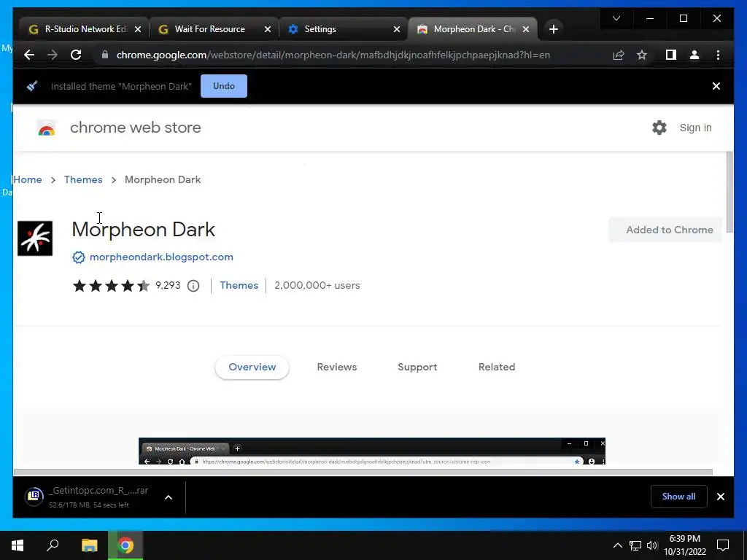Close the R-Studio Network tab
Viewport: 747px width, 560px height.
pyautogui.click(x=138, y=29)
